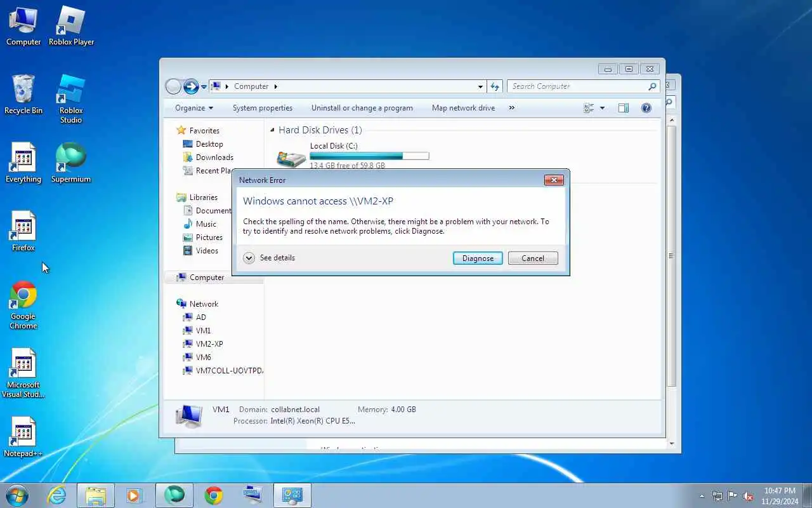Switch to the Control Panel taskbar button
This screenshot has width=812, height=508.
(x=292, y=495)
